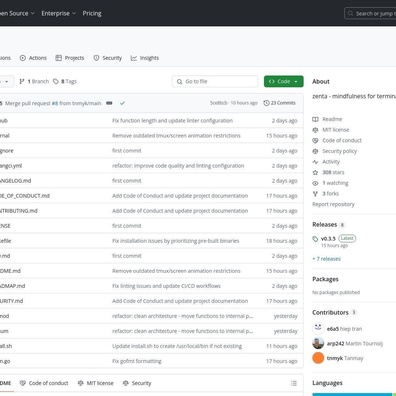Image resolution: width=396 pixels, height=396 pixels.
Task: Click the e6a5 contributor avatar
Action: (x=318, y=328)
